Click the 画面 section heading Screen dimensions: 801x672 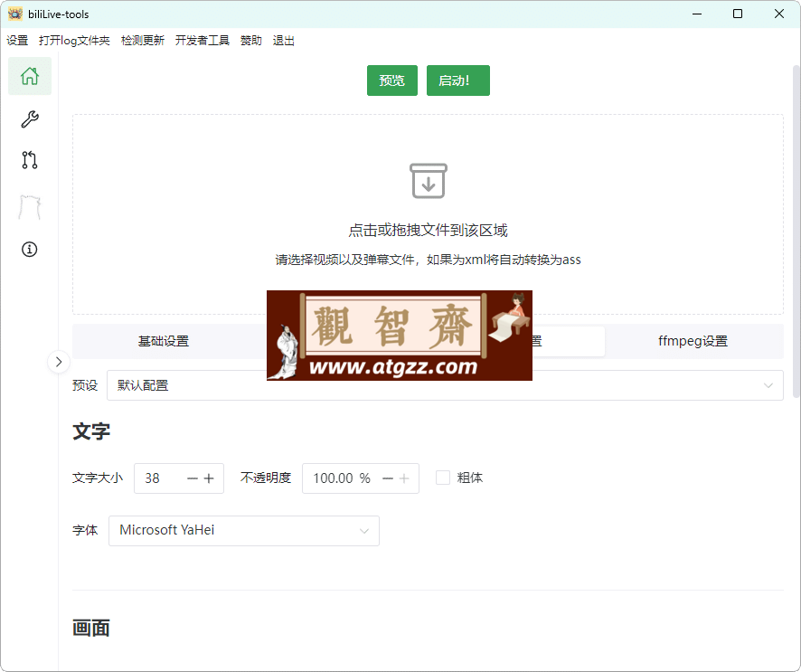click(91, 628)
